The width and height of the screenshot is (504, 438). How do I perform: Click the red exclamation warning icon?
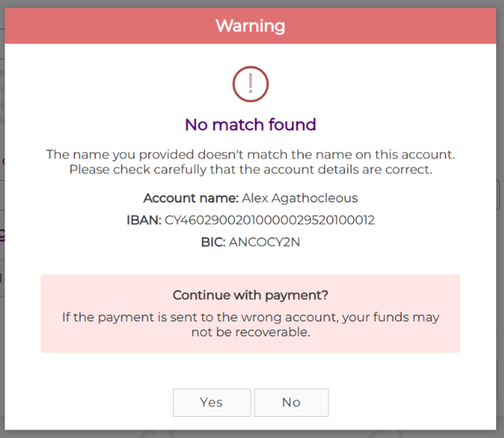(x=250, y=84)
